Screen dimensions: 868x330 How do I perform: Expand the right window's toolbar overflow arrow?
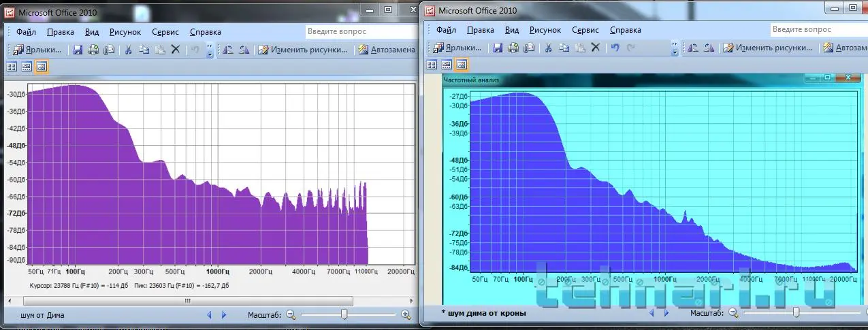[x=675, y=48]
